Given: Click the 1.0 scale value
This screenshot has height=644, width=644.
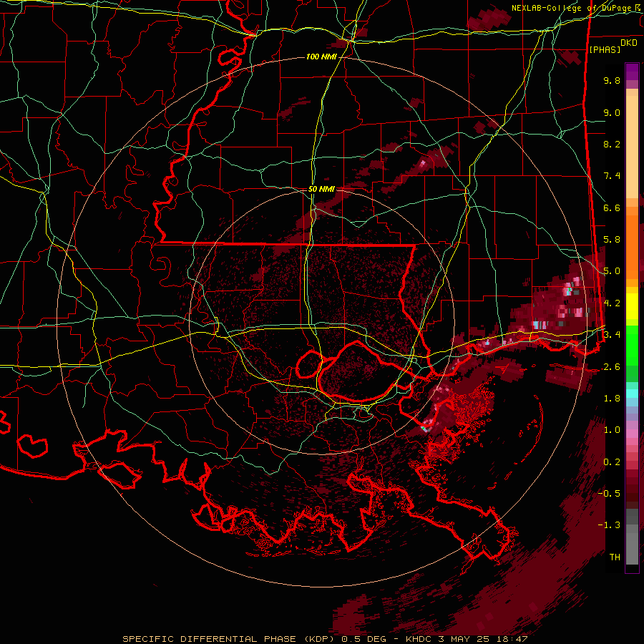Looking at the screenshot, I should pos(612,430).
